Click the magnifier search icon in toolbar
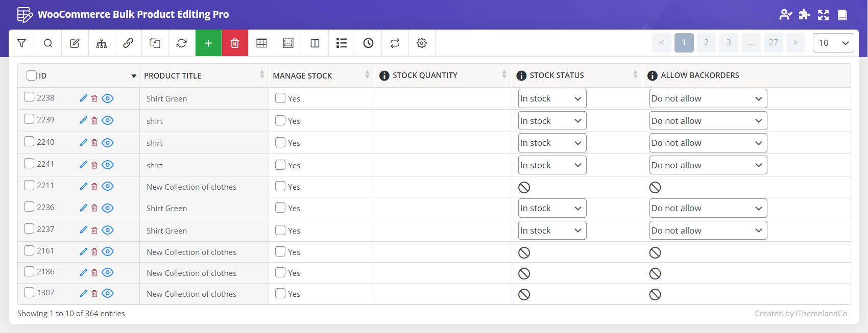 pos(48,43)
